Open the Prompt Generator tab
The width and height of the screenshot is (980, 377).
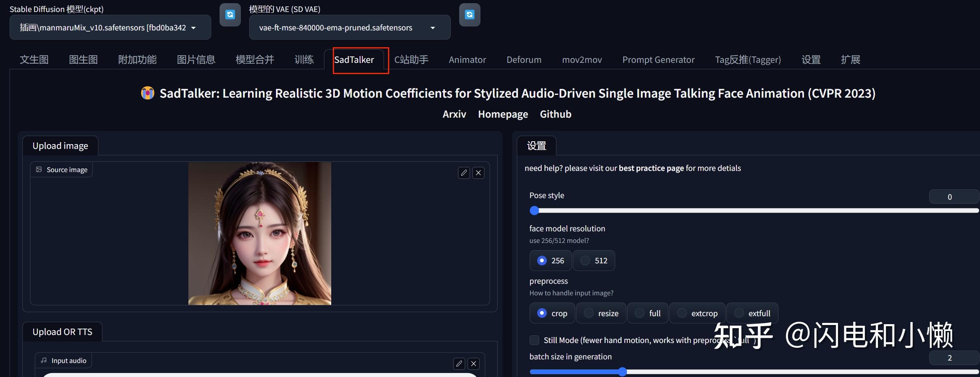click(658, 60)
